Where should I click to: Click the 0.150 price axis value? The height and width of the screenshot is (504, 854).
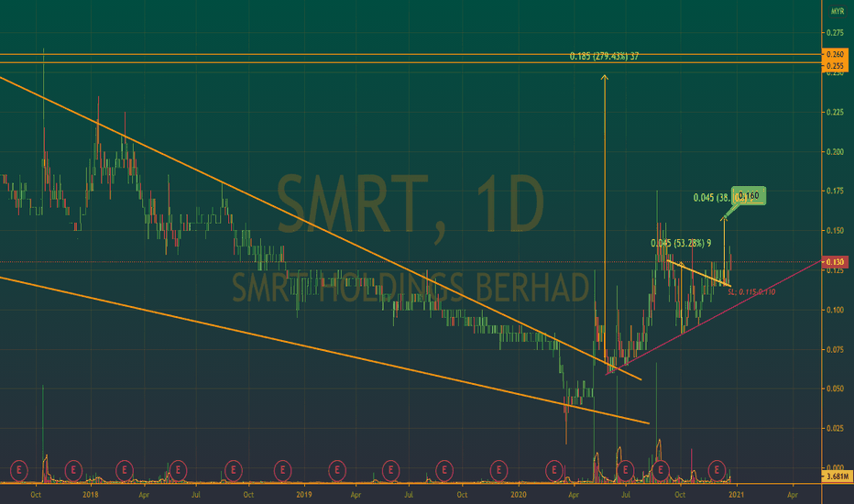point(835,231)
